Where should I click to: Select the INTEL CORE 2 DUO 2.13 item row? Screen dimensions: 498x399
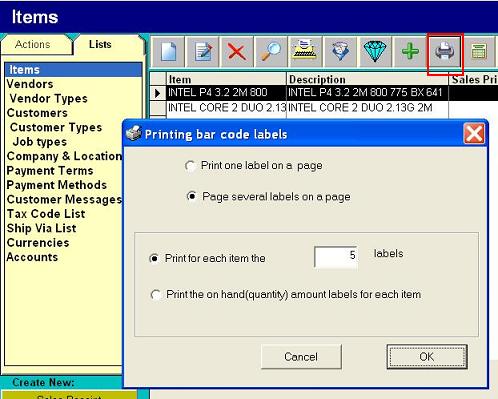[x=226, y=108]
